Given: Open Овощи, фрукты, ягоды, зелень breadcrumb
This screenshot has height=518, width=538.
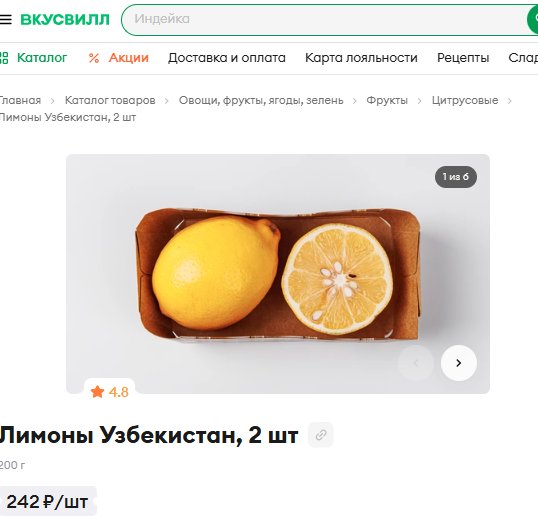Looking at the screenshot, I should tap(261, 100).
